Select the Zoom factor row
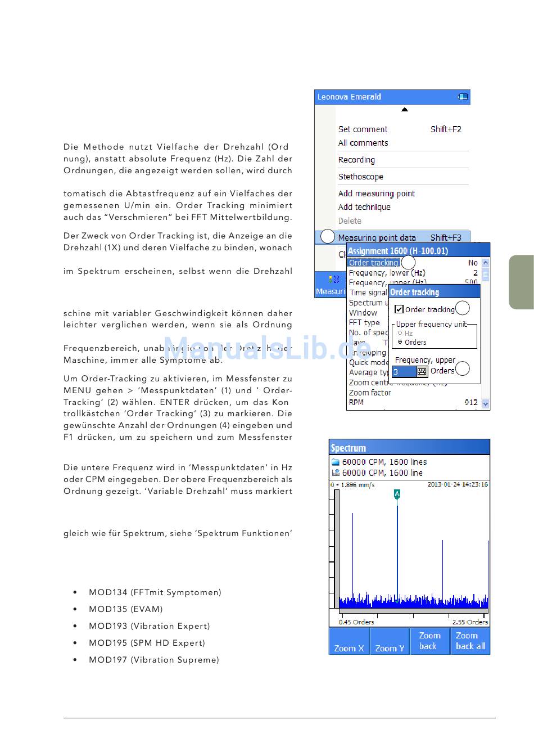The width and height of the screenshot is (534, 756). point(370,393)
